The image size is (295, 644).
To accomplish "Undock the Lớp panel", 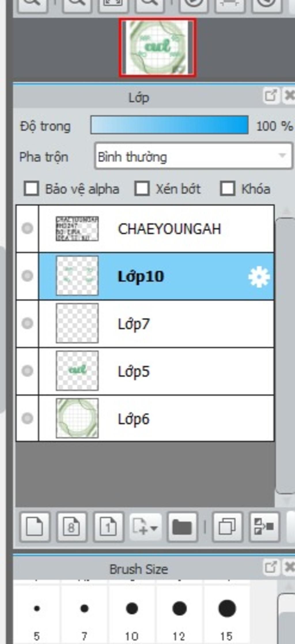I will (x=271, y=96).
